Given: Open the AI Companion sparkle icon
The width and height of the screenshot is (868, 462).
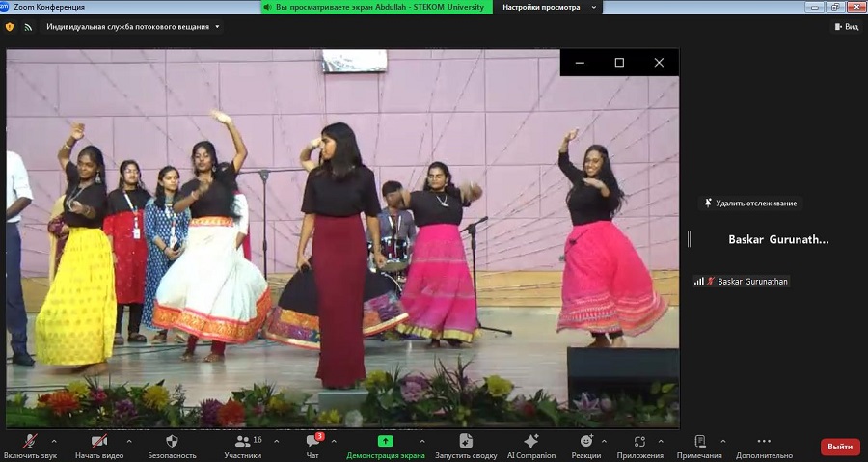Looking at the screenshot, I should (x=531, y=441).
